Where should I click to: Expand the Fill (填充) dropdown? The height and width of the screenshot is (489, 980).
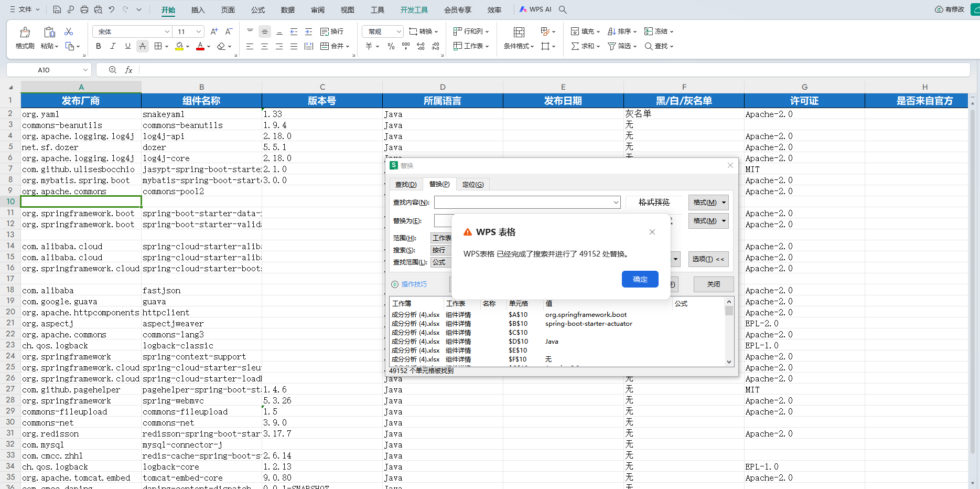598,31
